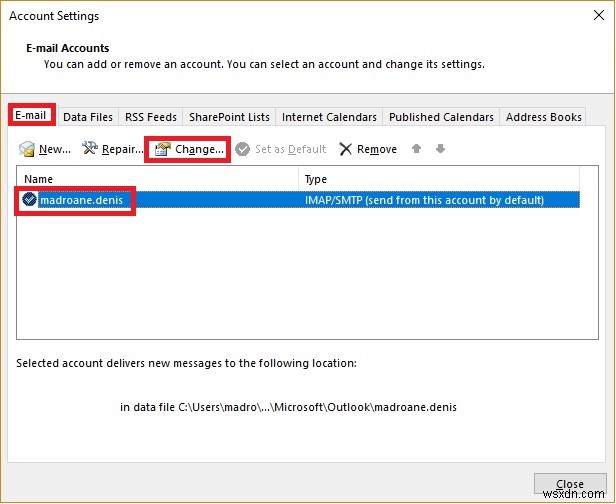The image size is (616, 504).
Task: Open the Data Files tab
Action: point(88,117)
